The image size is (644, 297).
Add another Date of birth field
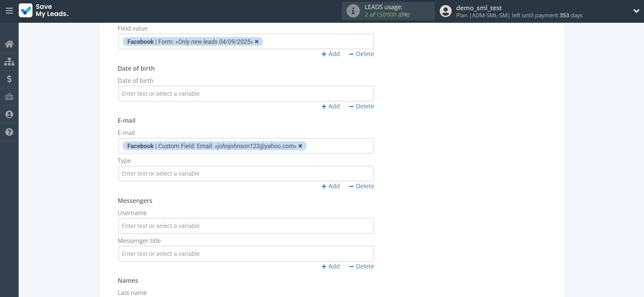click(330, 106)
